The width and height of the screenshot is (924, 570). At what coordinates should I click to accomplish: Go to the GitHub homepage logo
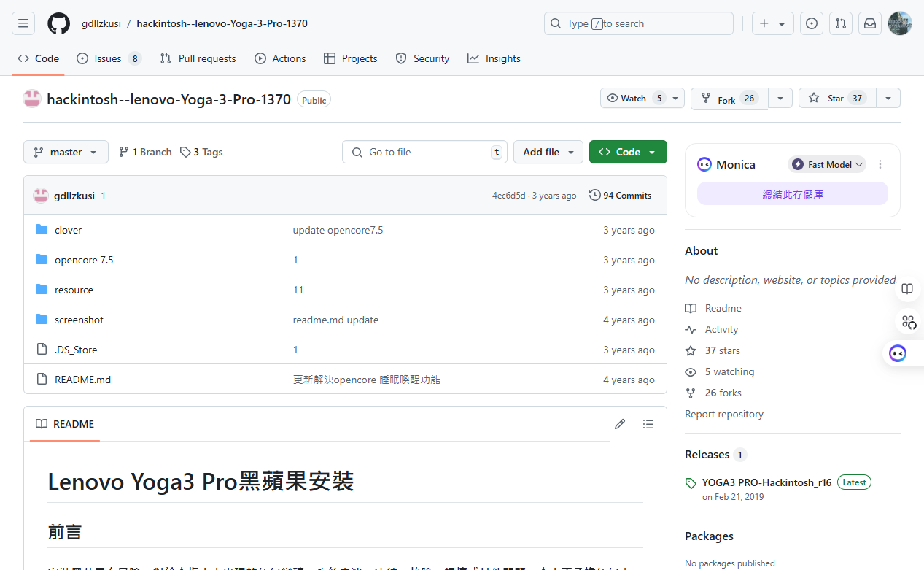point(59,23)
